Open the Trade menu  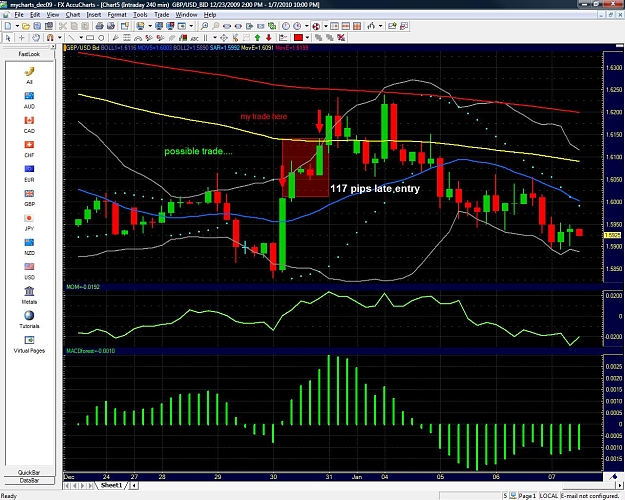161,15
